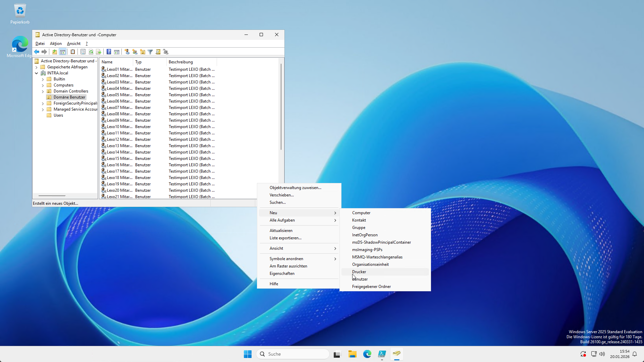This screenshot has width=644, height=362.
Task: Click the refresh toolbar icon
Action: pos(91,52)
